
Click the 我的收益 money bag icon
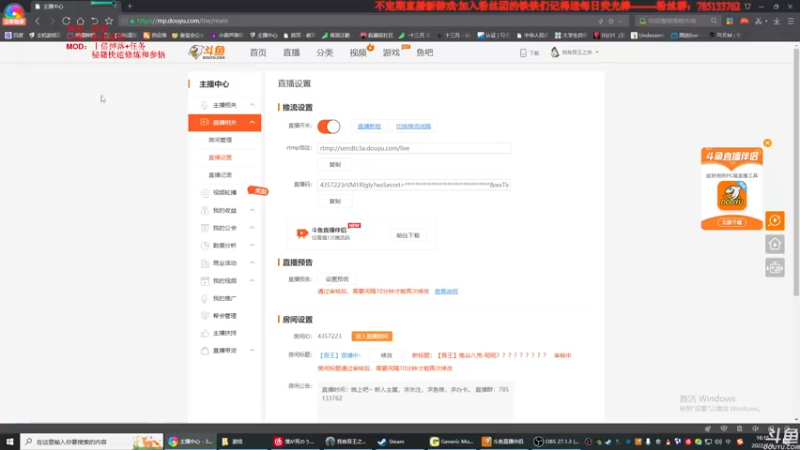coord(204,210)
